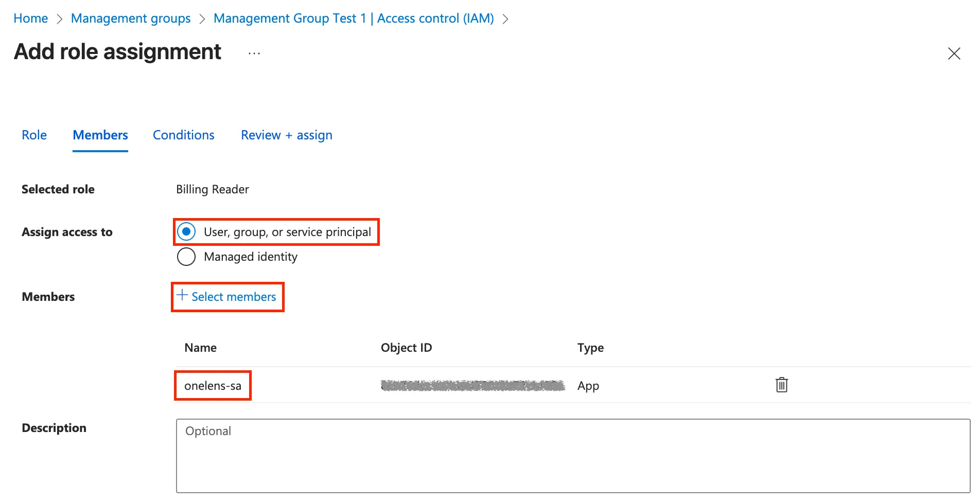Click the Select members link
Image resolution: width=980 pixels, height=504 pixels.
227,297
